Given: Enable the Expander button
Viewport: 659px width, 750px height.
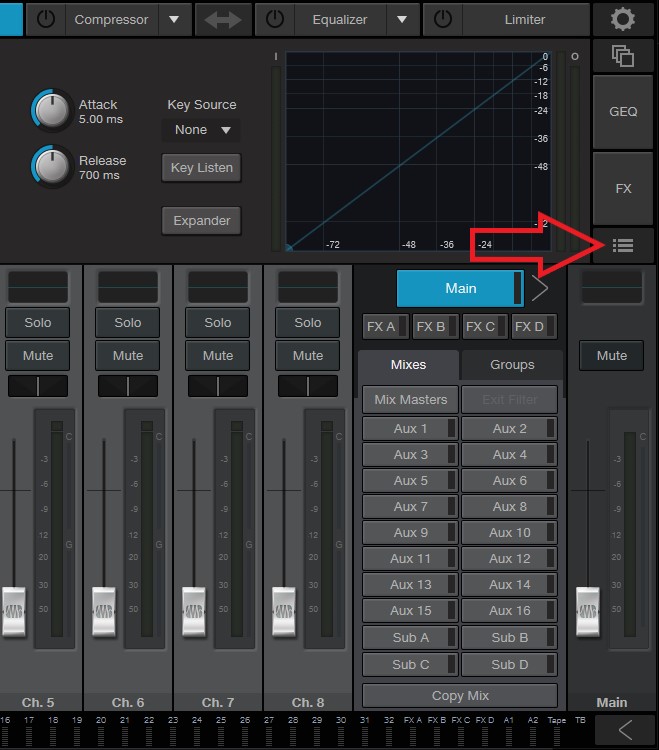Looking at the screenshot, I should 201,221.
